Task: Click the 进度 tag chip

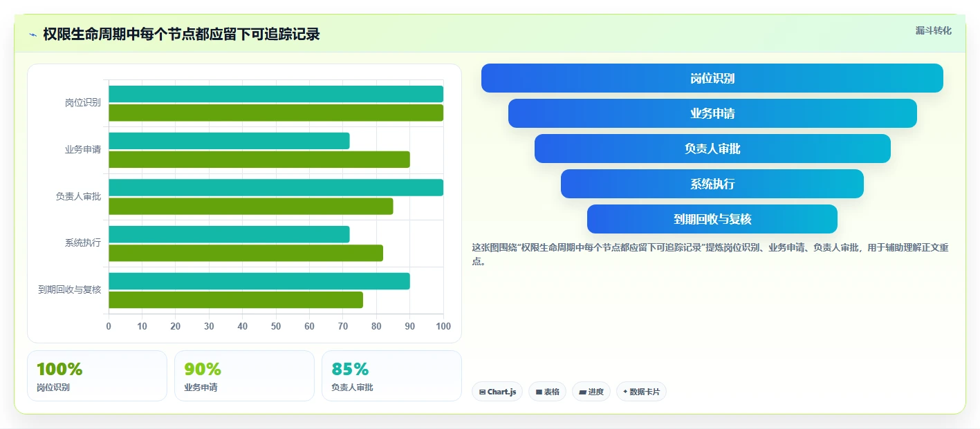Action: click(591, 392)
